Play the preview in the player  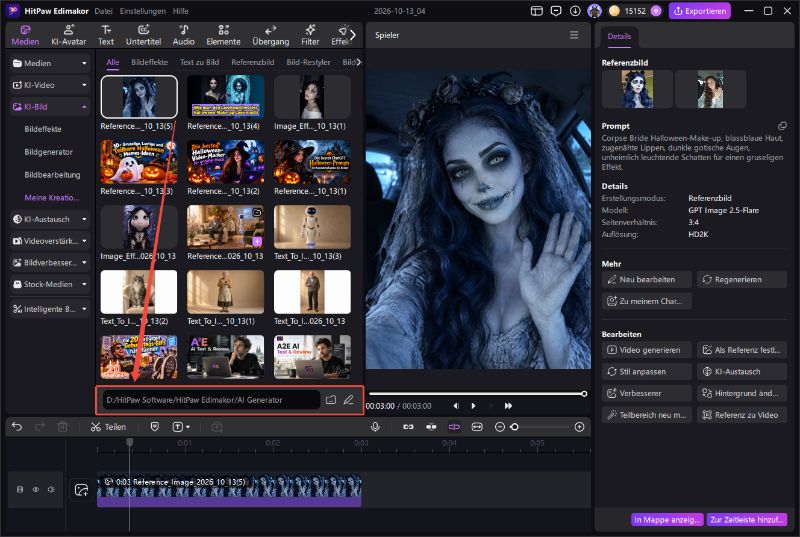pos(473,406)
